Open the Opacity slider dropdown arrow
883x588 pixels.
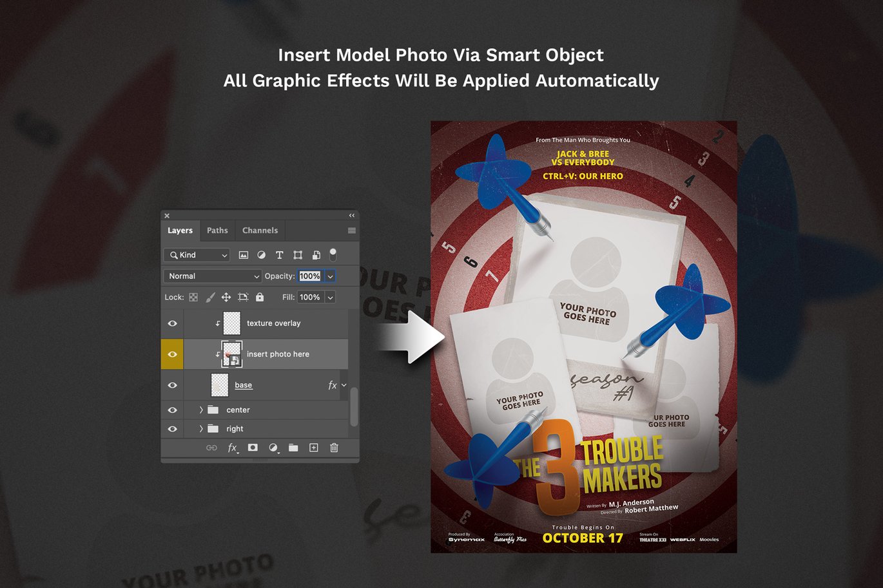pyautogui.click(x=330, y=276)
